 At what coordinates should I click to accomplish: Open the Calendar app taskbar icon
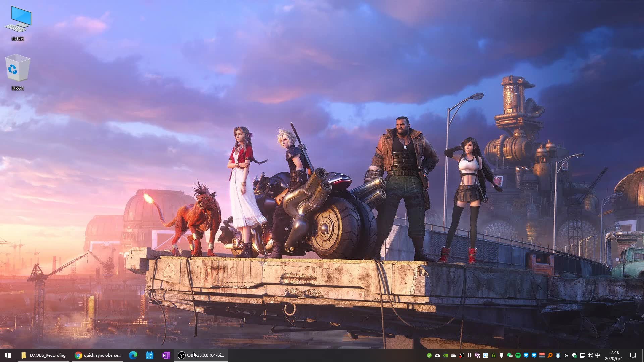pyautogui.click(x=150, y=355)
